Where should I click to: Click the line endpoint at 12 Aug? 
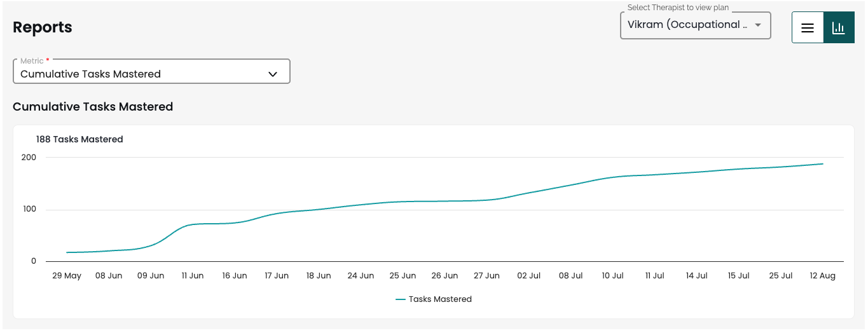[823, 164]
